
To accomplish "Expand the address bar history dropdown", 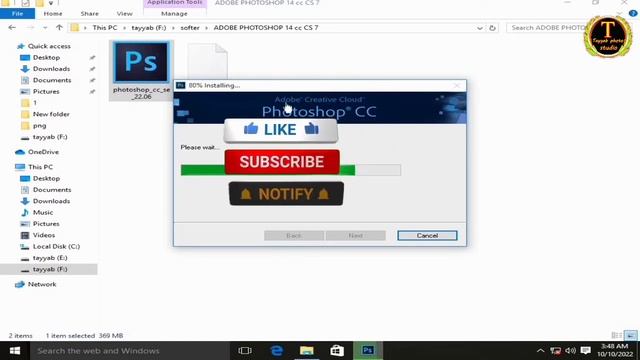I will 480,28.
